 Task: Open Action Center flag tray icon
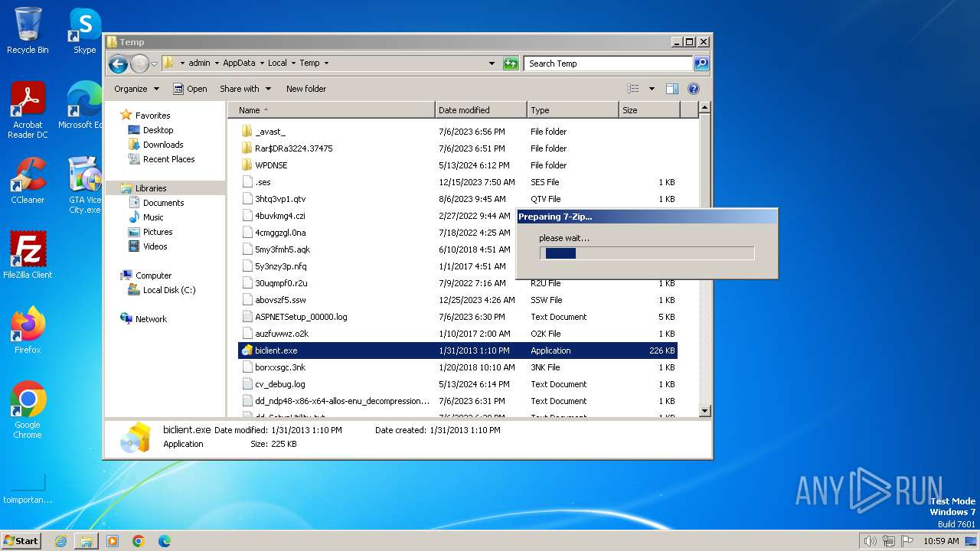pyautogui.click(x=906, y=541)
